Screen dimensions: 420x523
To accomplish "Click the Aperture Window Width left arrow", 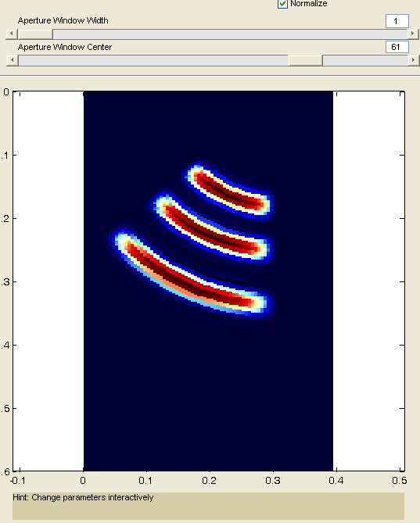I will click(12, 34).
